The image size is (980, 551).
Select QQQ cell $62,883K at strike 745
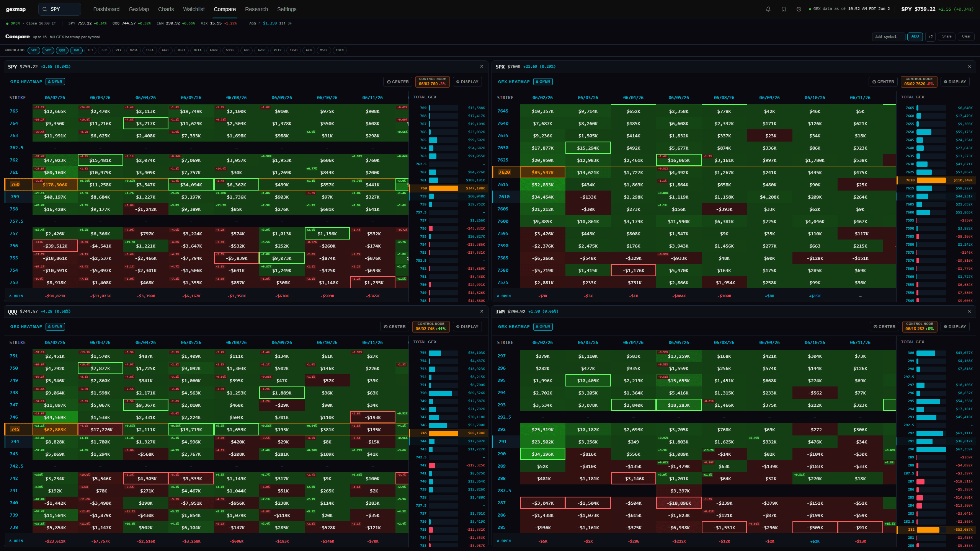[x=55, y=429]
